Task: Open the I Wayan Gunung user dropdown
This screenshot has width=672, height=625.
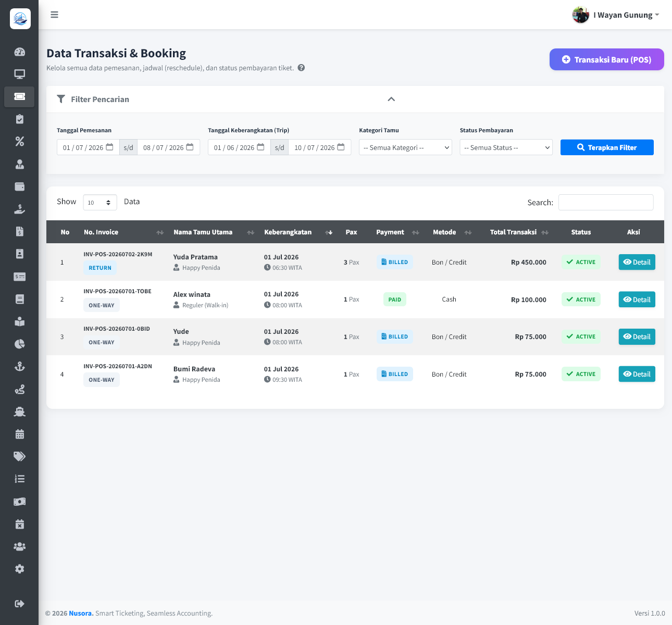Action: tap(616, 15)
